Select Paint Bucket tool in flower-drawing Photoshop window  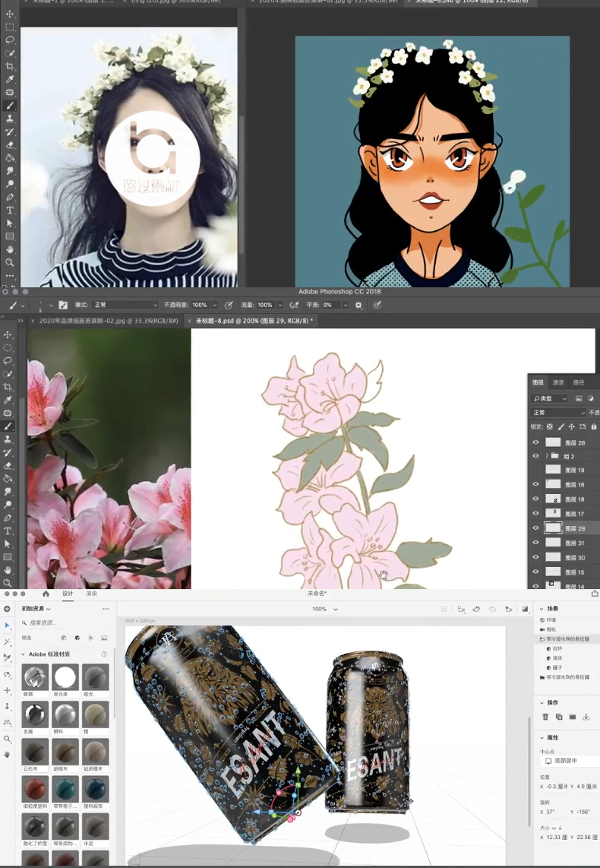pos(8,479)
